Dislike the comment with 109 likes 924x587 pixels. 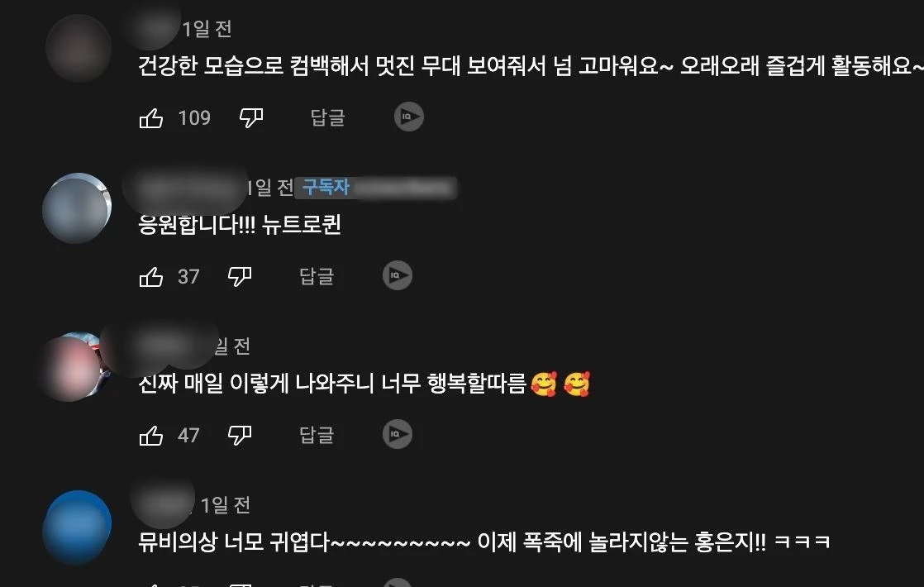[x=251, y=118]
